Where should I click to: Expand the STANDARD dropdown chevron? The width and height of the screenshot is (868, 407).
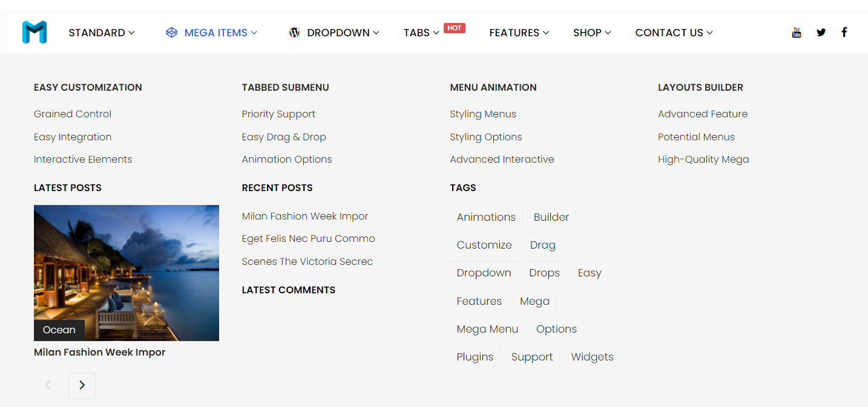(130, 33)
